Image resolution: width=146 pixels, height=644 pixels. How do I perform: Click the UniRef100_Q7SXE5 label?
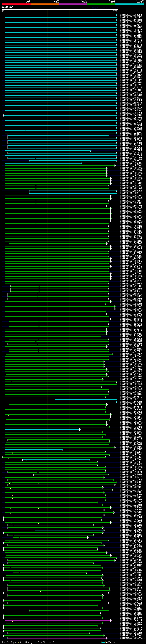pos(131,180)
